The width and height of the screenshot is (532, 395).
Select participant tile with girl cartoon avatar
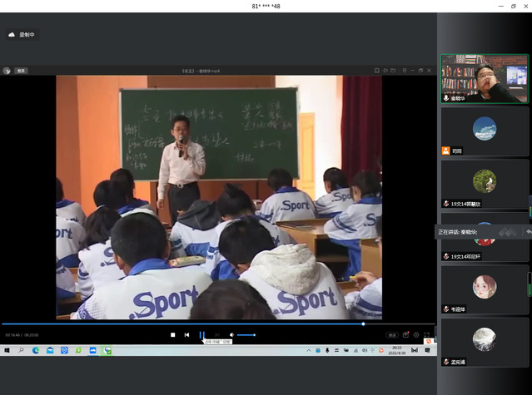[485, 289]
